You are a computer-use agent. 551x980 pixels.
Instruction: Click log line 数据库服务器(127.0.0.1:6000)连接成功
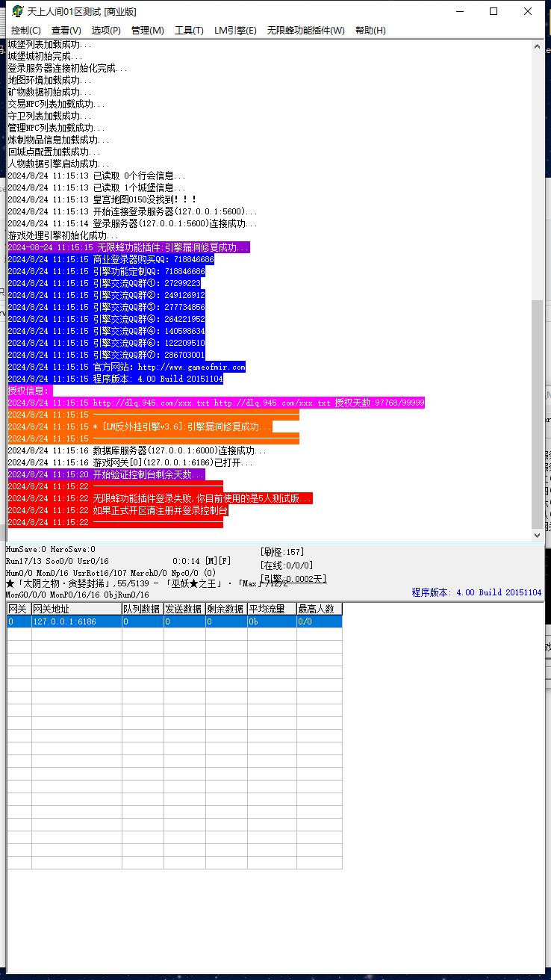137,450
